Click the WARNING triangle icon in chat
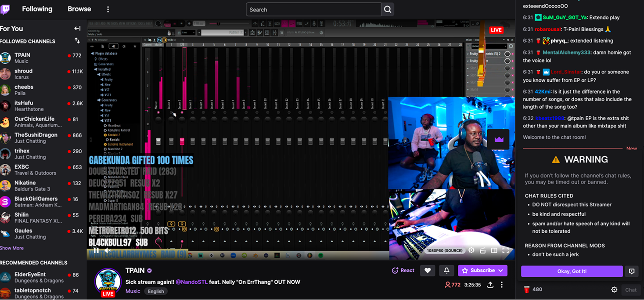Screen dimensions: 644x300 click(556, 160)
